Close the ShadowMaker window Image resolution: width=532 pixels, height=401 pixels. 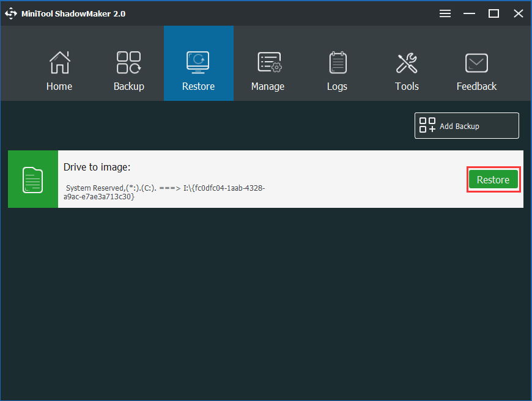click(518, 13)
